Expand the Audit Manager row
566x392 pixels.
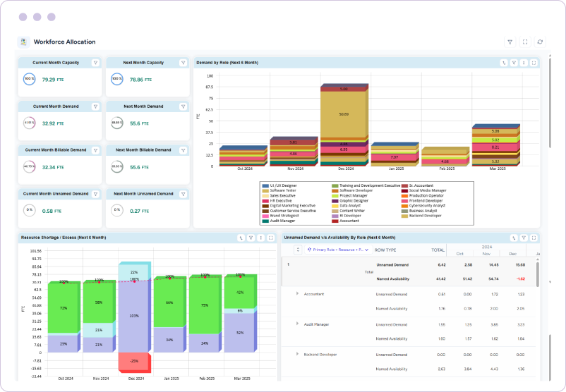[x=297, y=324]
